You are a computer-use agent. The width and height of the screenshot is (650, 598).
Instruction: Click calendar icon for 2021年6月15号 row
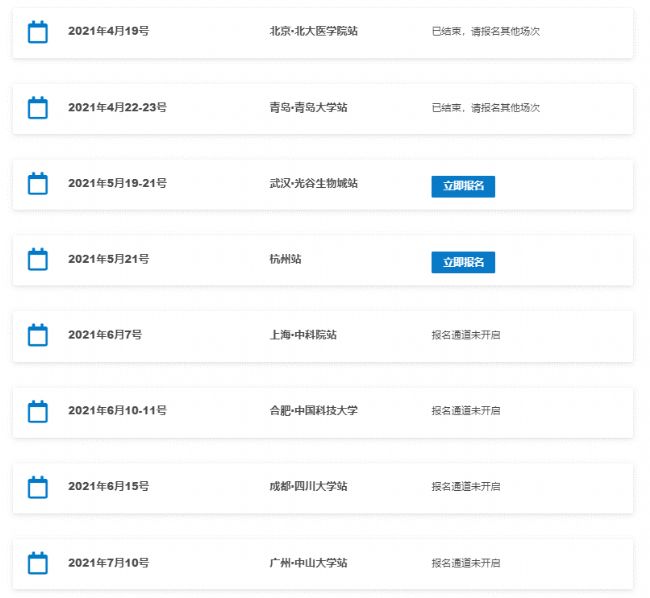tap(38, 487)
